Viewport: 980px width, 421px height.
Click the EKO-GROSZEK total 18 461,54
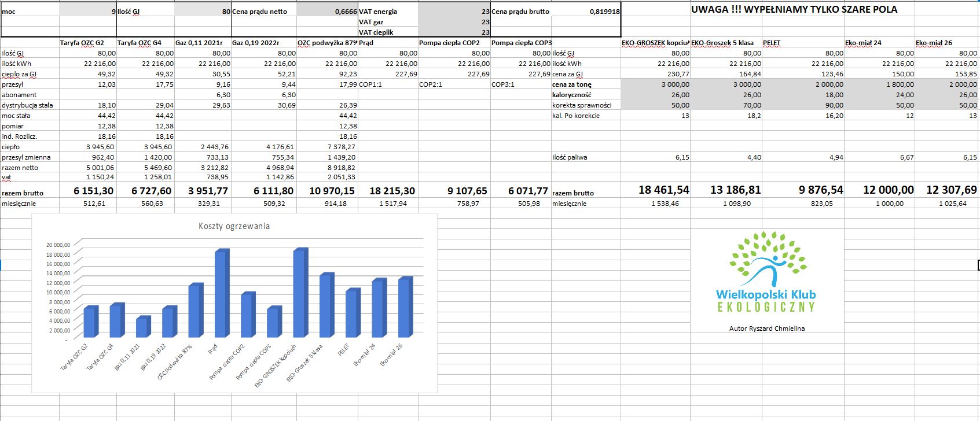664,190
